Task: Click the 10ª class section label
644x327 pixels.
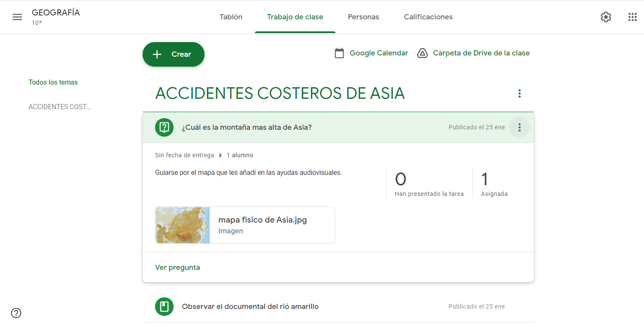Action: [x=37, y=23]
